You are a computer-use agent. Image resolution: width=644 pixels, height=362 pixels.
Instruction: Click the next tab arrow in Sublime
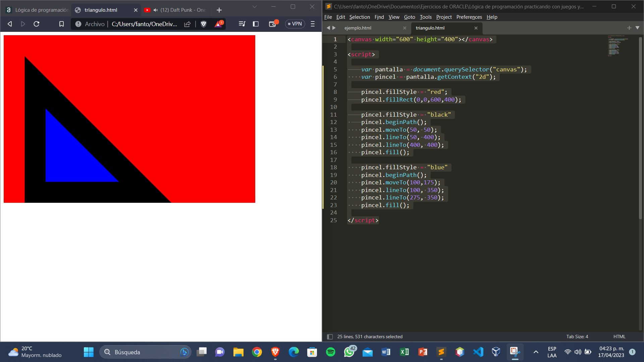pyautogui.click(x=334, y=28)
